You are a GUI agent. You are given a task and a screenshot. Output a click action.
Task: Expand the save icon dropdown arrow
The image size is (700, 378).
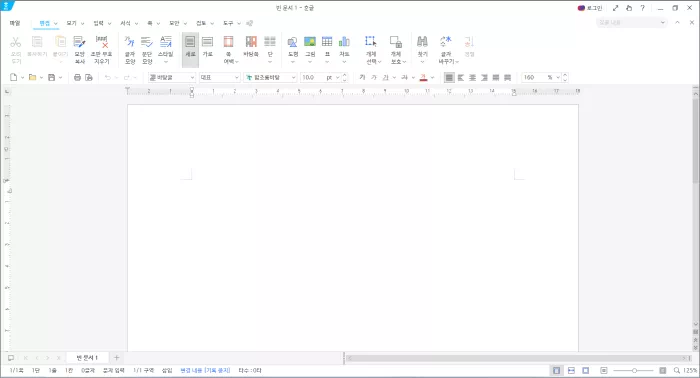click(60, 78)
